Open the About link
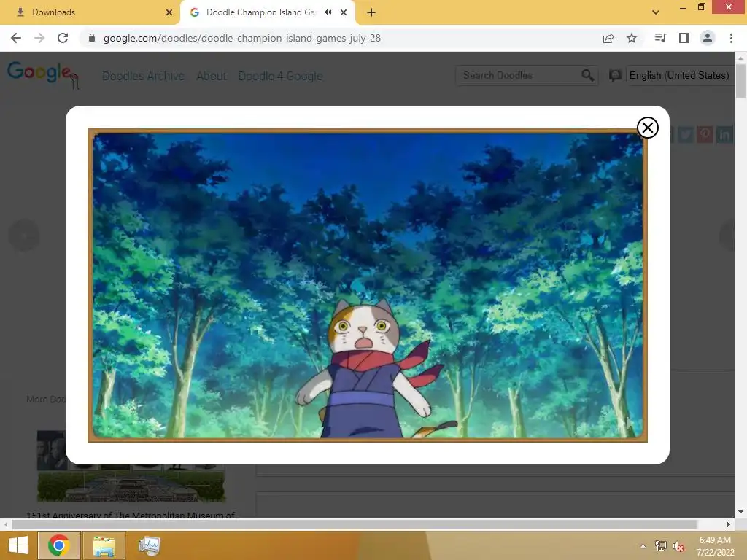 [212, 76]
